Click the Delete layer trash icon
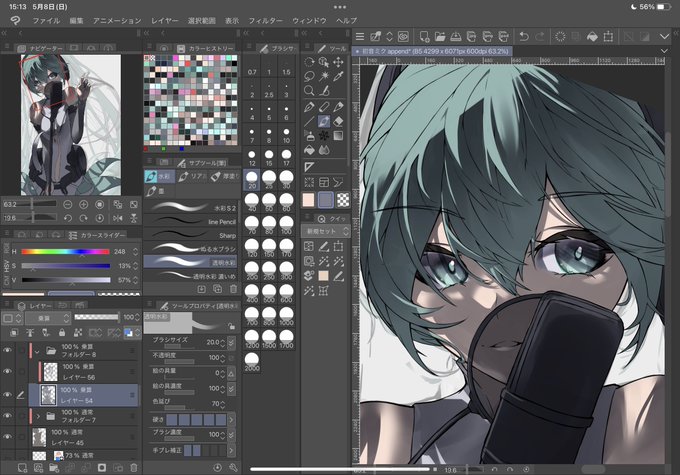680x475 pixels. (134, 468)
